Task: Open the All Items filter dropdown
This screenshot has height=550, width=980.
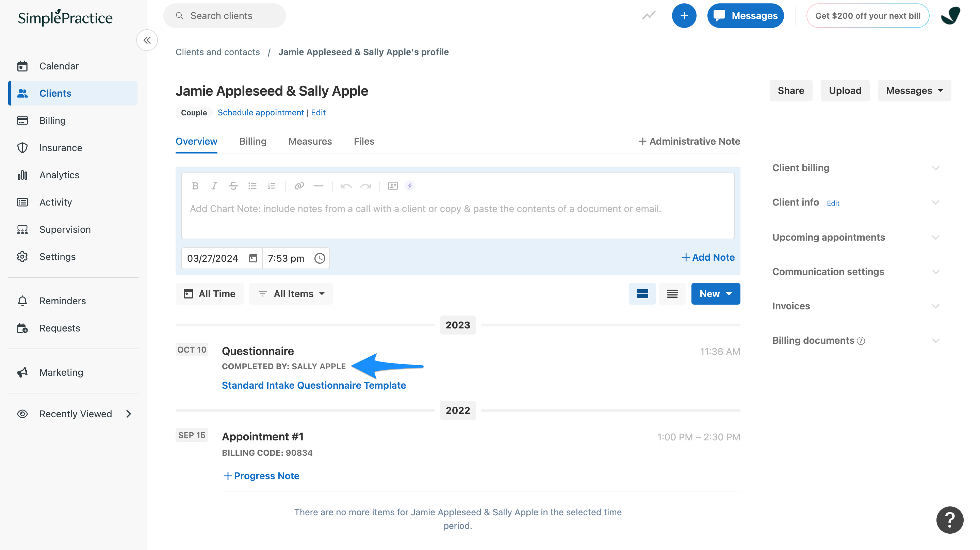Action: click(291, 293)
